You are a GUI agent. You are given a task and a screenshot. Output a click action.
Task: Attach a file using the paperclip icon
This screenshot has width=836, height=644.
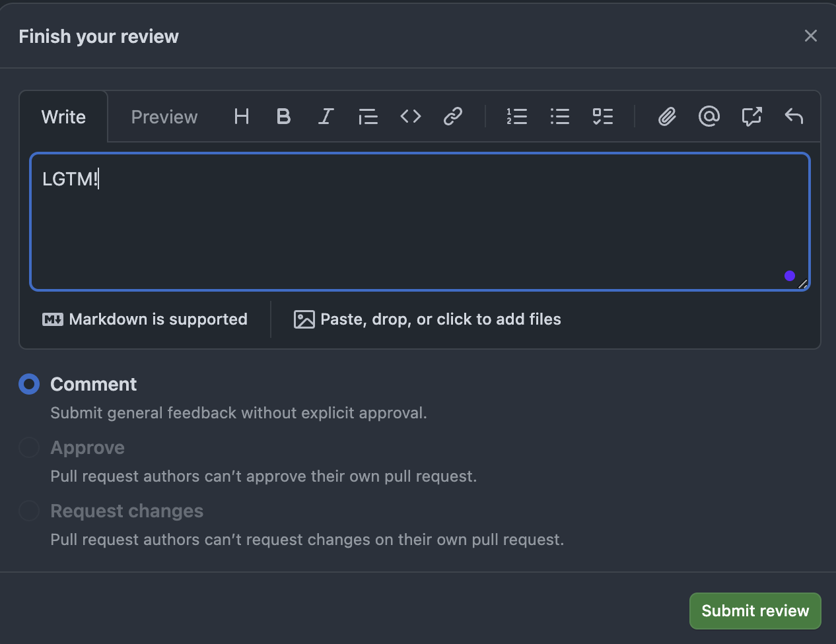point(667,117)
